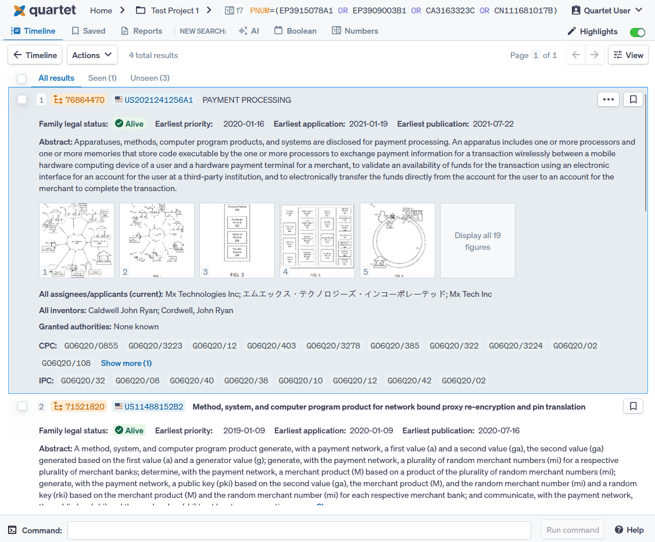
Task: Open patent link US2021241256A1
Action: 158,100
